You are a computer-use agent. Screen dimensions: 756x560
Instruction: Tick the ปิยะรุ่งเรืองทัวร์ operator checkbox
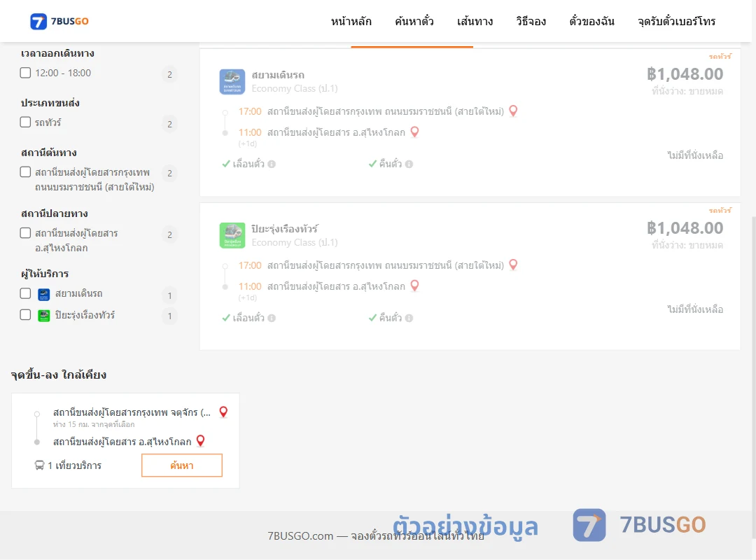[26, 314]
